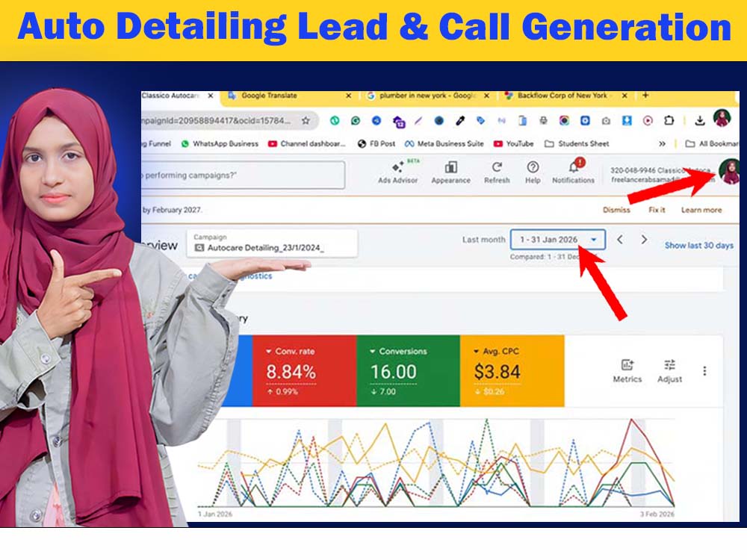Click the purple badge extension showing 12
This screenshot has width=747, height=560.
click(398, 122)
